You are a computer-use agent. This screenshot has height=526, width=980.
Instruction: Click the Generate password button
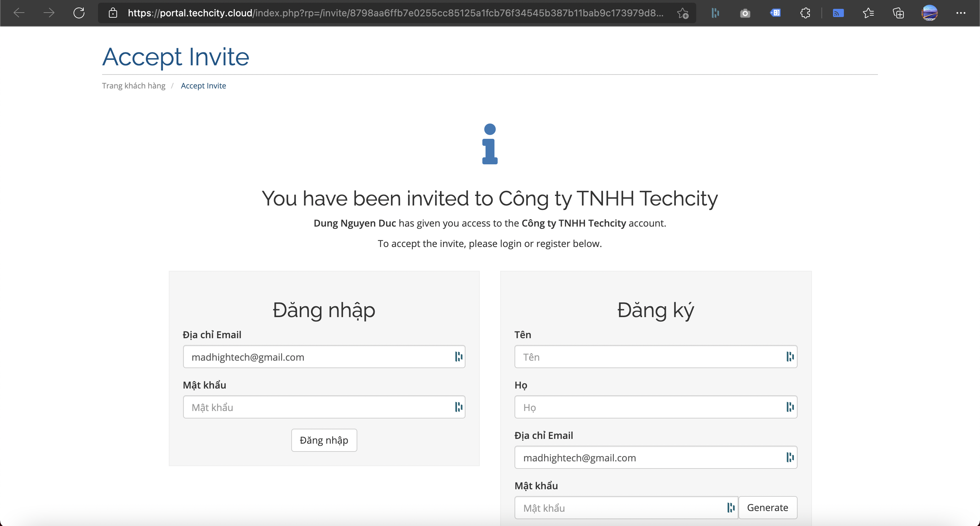tap(768, 507)
